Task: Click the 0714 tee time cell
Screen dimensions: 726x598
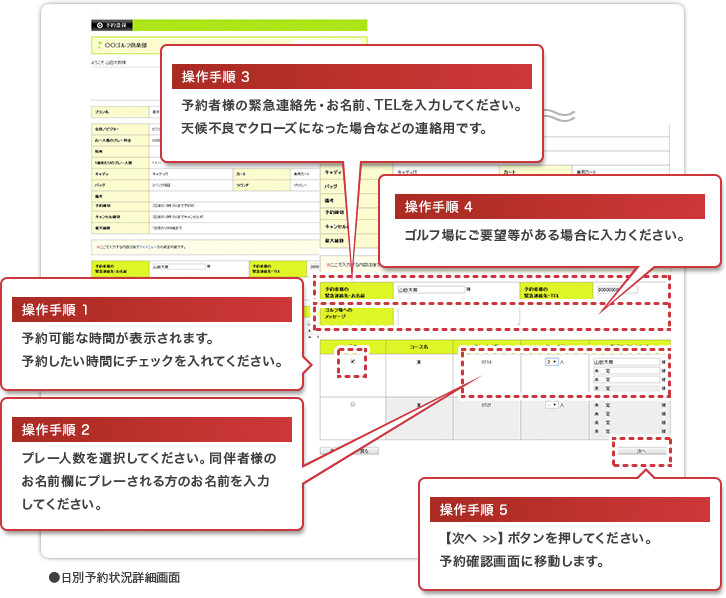Action: click(487, 375)
